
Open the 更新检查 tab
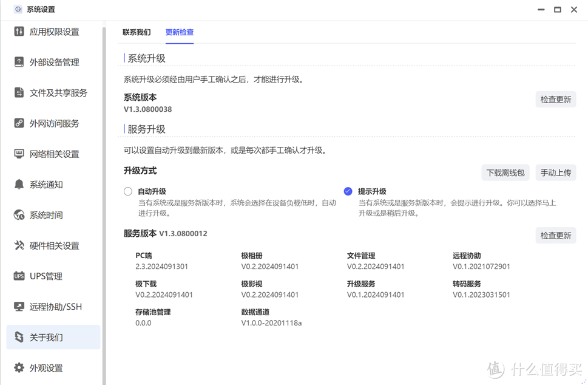coord(179,32)
